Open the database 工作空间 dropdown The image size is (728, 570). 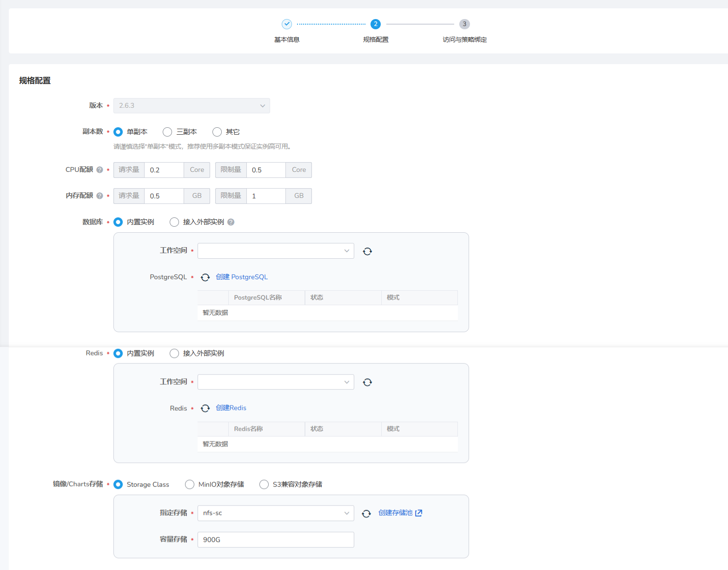275,251
